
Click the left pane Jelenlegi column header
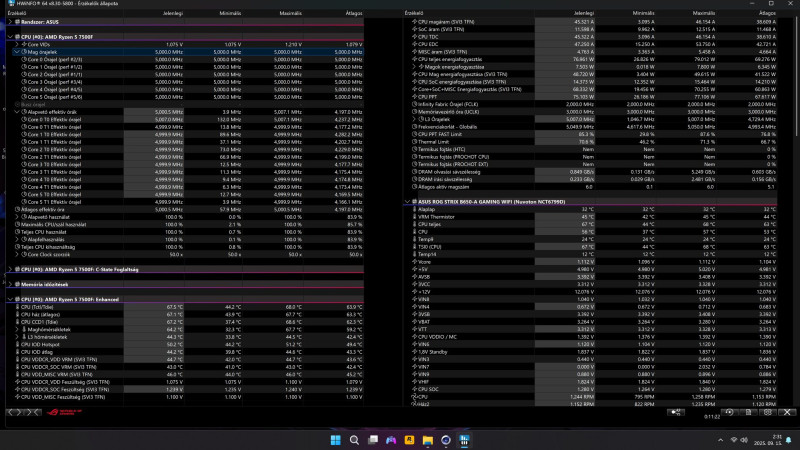click(x=172, y=13)
